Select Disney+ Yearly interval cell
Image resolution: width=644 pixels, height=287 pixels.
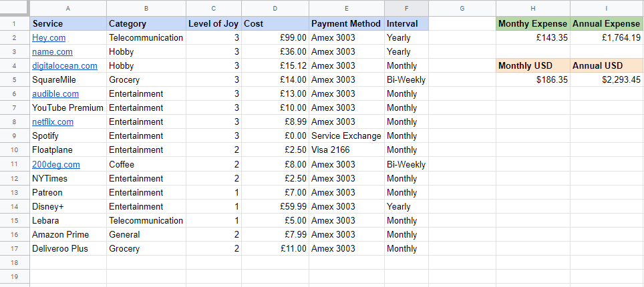pos(407,206)
